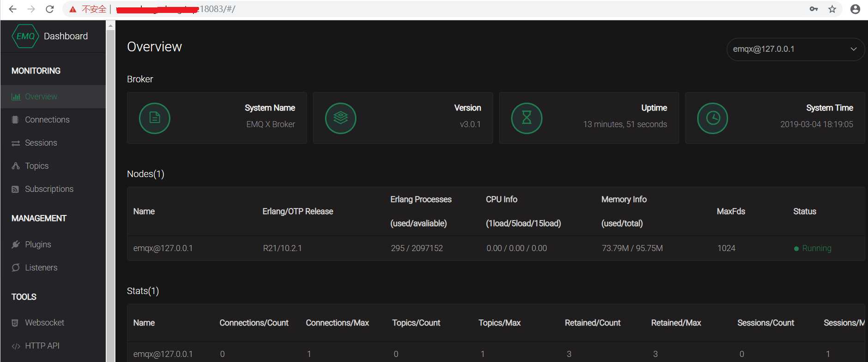This screenshot has width=868, height=362.
Task: Click the Topics/Max column header
Action: click(500, 323)
